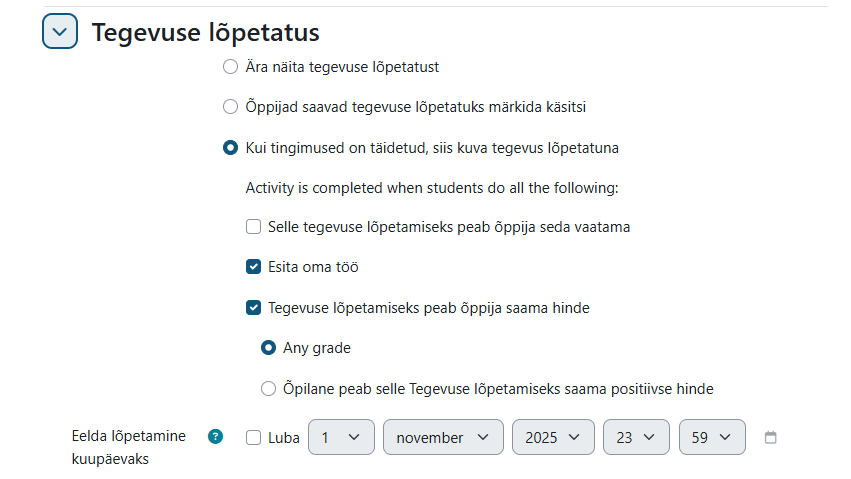Open the day dropdown showing 1
The width and height of the screenshot is (851, 479).
341,437
